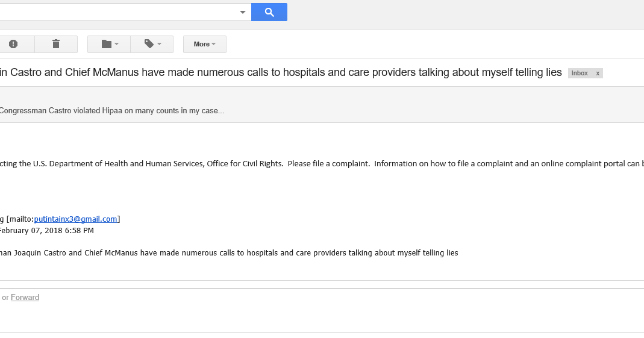The image size is (644, 338).
Task: Click quoted line mentioning Joaquin Castro
Action: click(229, 253)
